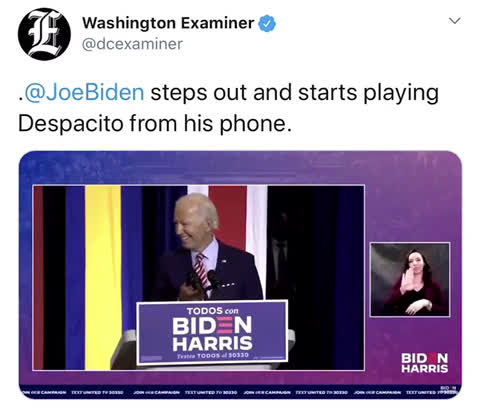
Task: Expand the tweet options chevron menu
Action: (x=455, y=21)
